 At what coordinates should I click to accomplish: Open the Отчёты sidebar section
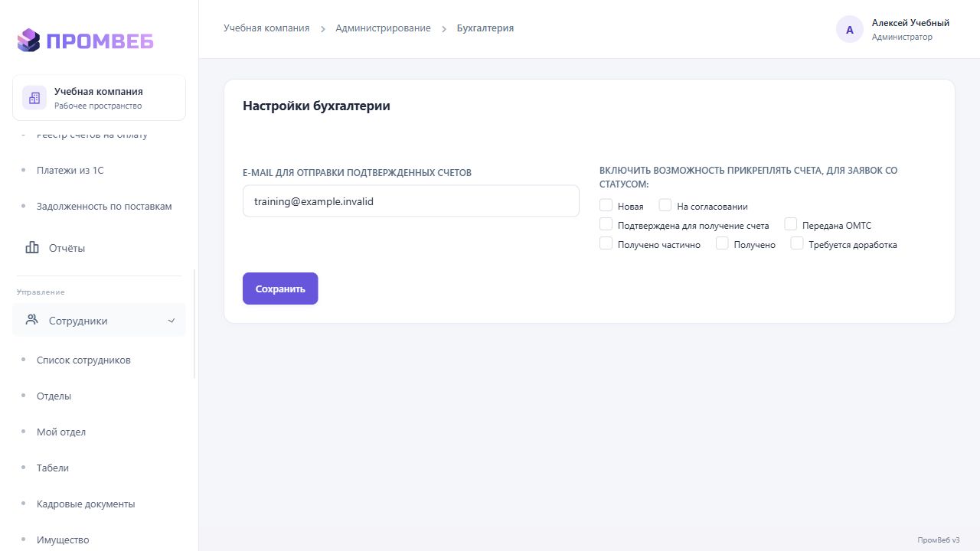click(99, 248)
